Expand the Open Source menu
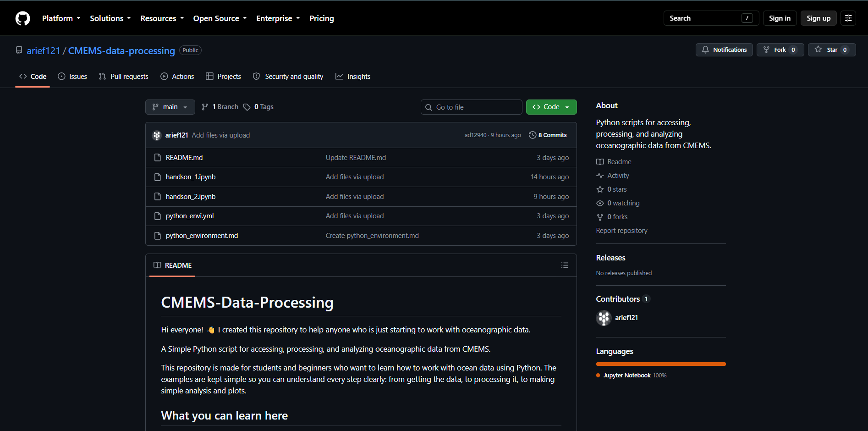Viewport: 868px width, 431px height. pos(220,18)
